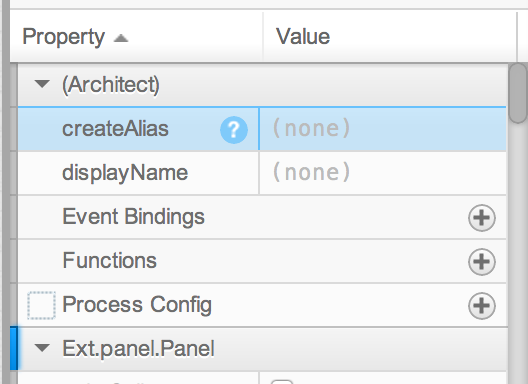Select the displayName property row
The image size is (528, 384).
262,173
